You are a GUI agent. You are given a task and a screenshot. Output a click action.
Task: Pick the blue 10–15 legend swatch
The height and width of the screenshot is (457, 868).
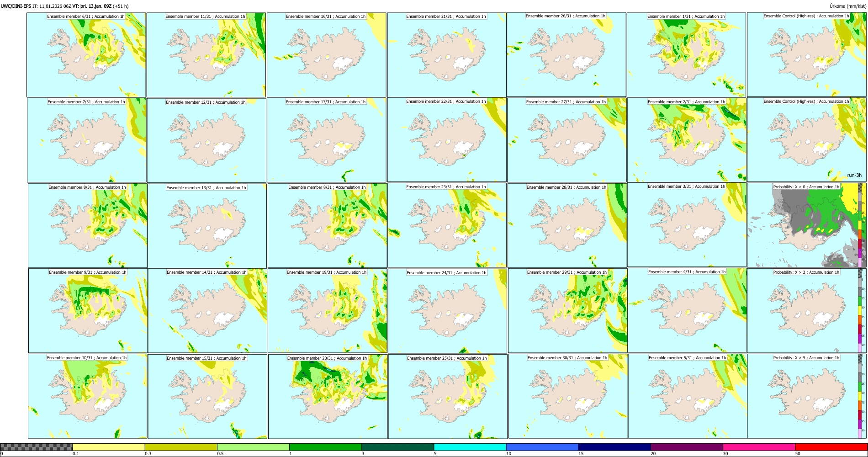click(x=542, y=447)
